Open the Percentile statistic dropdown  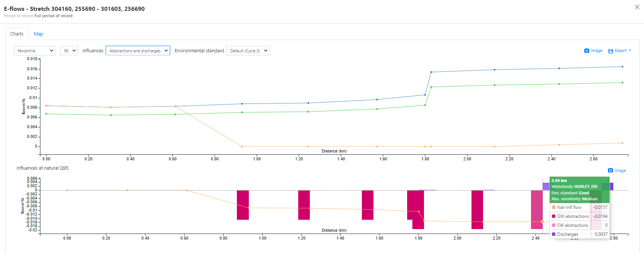pyautogui.click(x=34, y=51)
